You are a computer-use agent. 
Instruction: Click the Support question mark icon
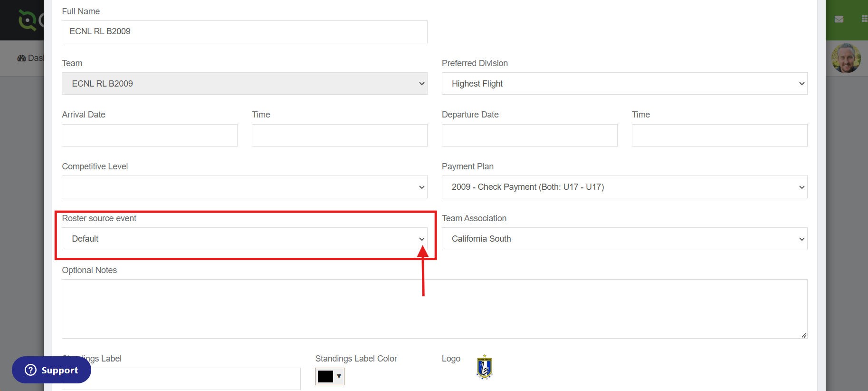(30, 370)
